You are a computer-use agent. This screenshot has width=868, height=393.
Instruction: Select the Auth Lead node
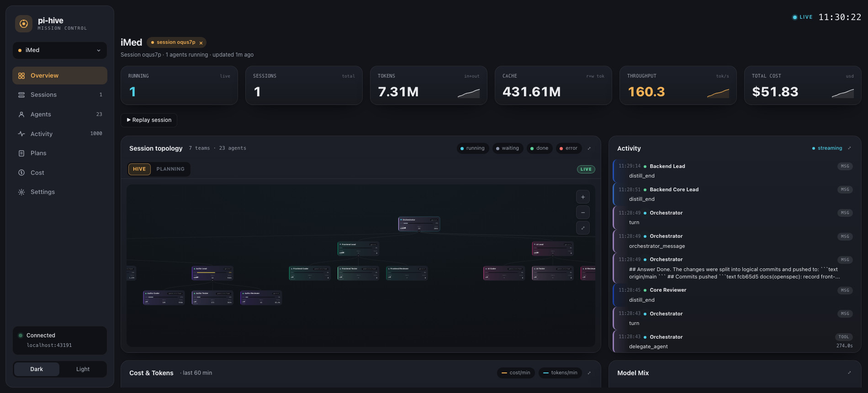pyautogui.click(x=212, y=273)
